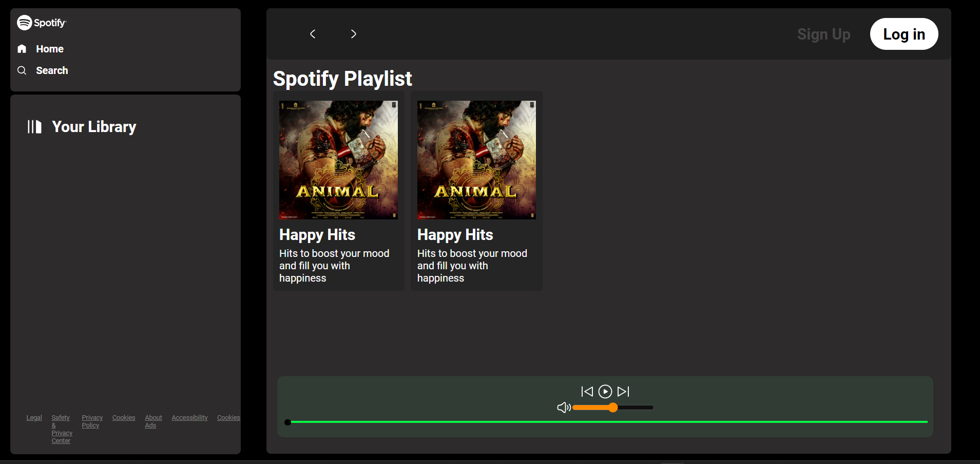
Task: Click the Log in button
Action: (904, 34)
